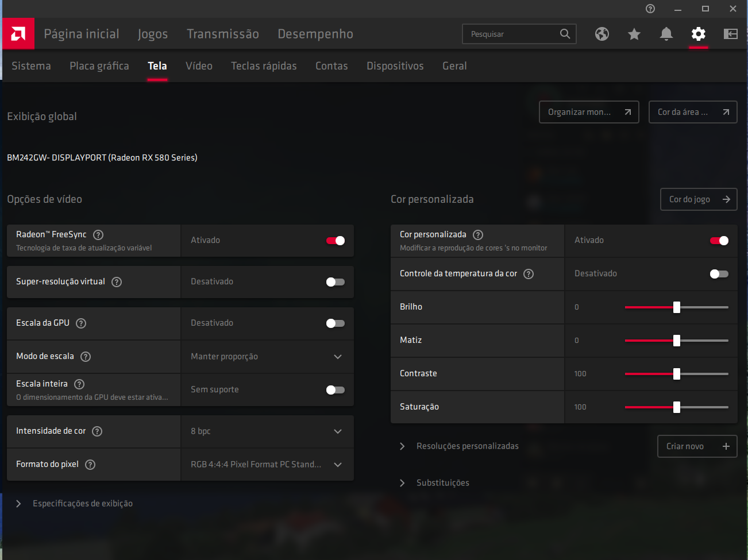Open settings gear icon
This screenshot has height=560, width=748.
[x=699, y=34]
